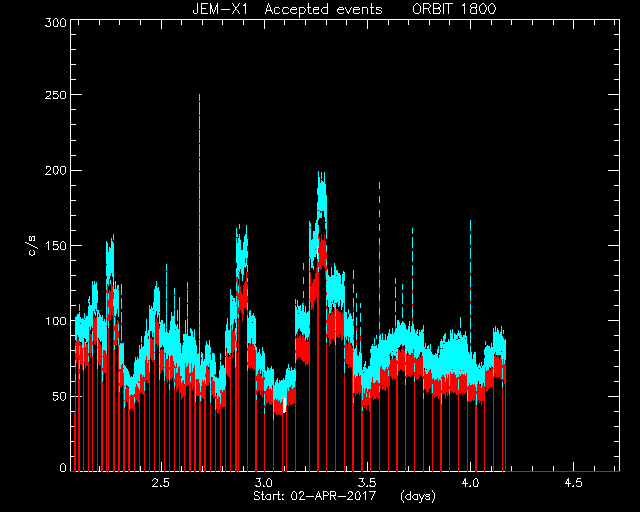Click the y-axis tick label 250
640x512 pixels.
pyautogui.click(x=56, y=95)
